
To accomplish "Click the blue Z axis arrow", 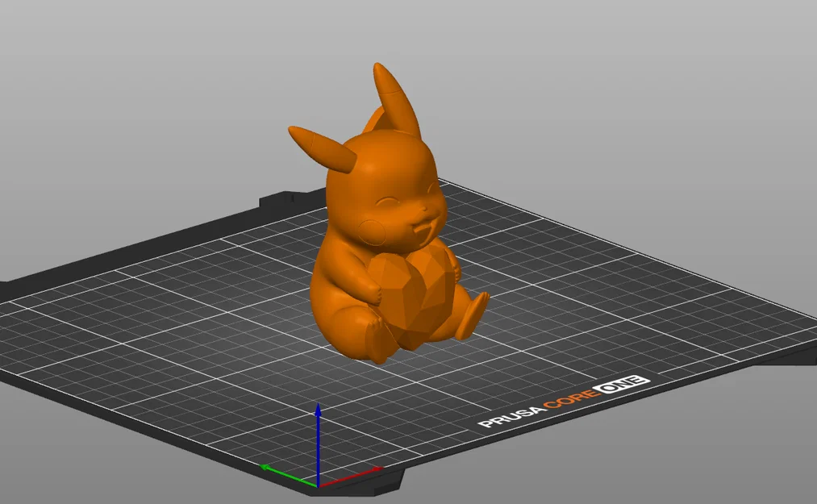I will pyautogui.click(x=318, y=444).
